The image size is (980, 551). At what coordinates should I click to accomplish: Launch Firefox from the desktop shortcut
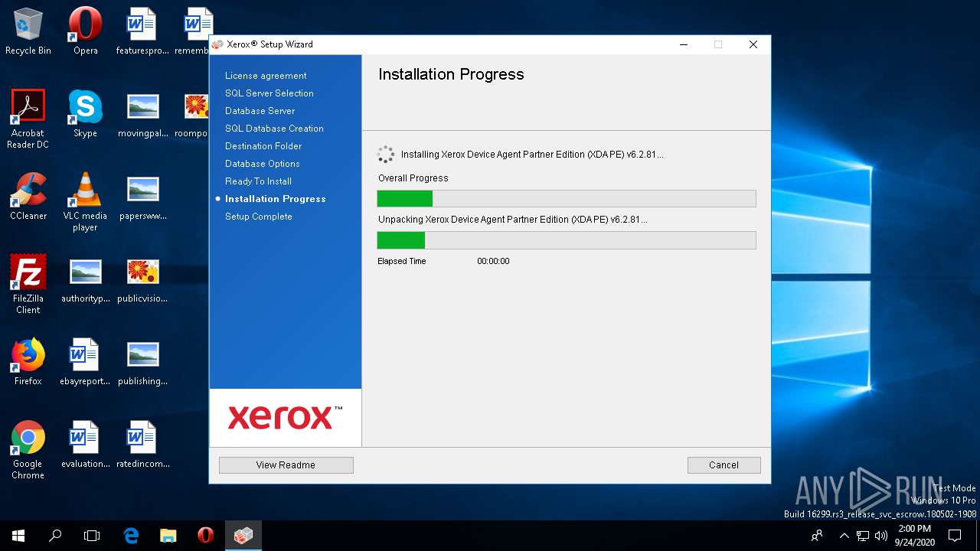coord(28,362)
